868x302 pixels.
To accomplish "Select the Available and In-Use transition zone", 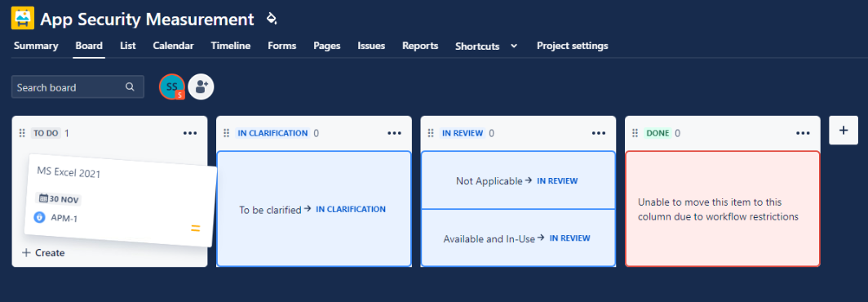I will pyautogui.click(x=518, y=238).
